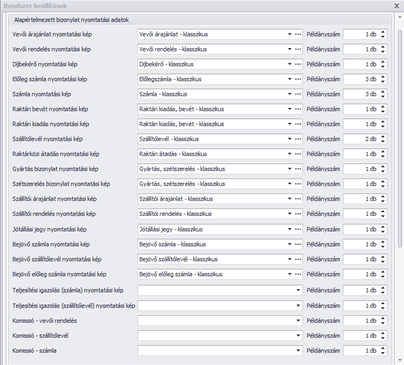The image size is (404, 365).
Task: Close the Rendszer beállítások window
Action: coord(397,6)
